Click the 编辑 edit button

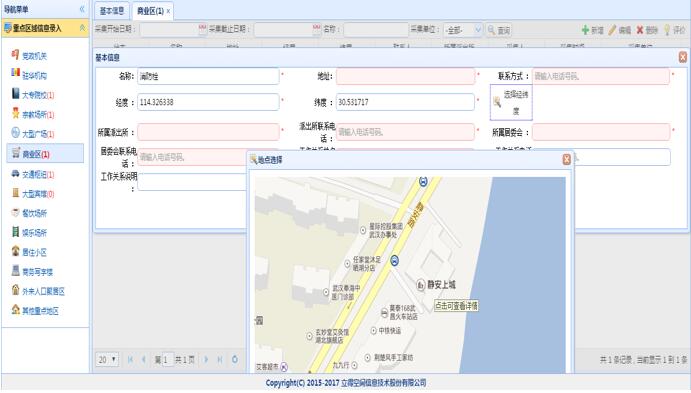click(x=620, y=30)
